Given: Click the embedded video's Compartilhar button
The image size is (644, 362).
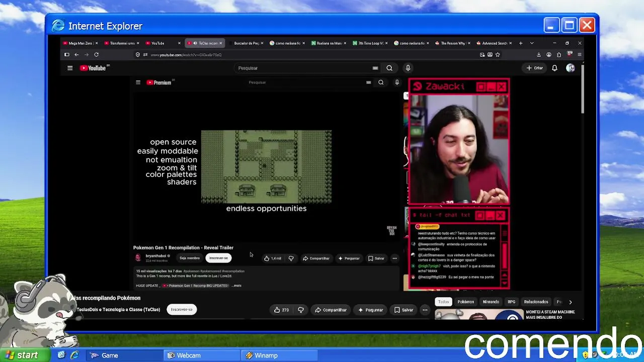Looking at the screenshot, I should click(316, 258).
